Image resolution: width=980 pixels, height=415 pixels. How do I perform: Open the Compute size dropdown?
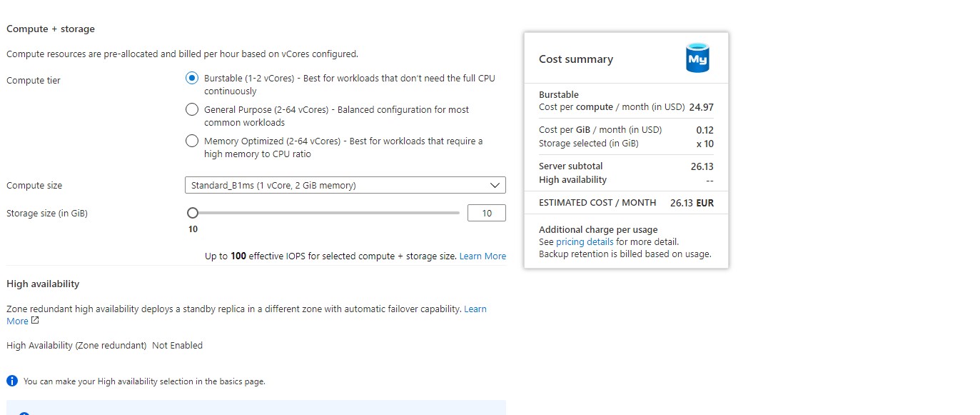tap(345, 185)
